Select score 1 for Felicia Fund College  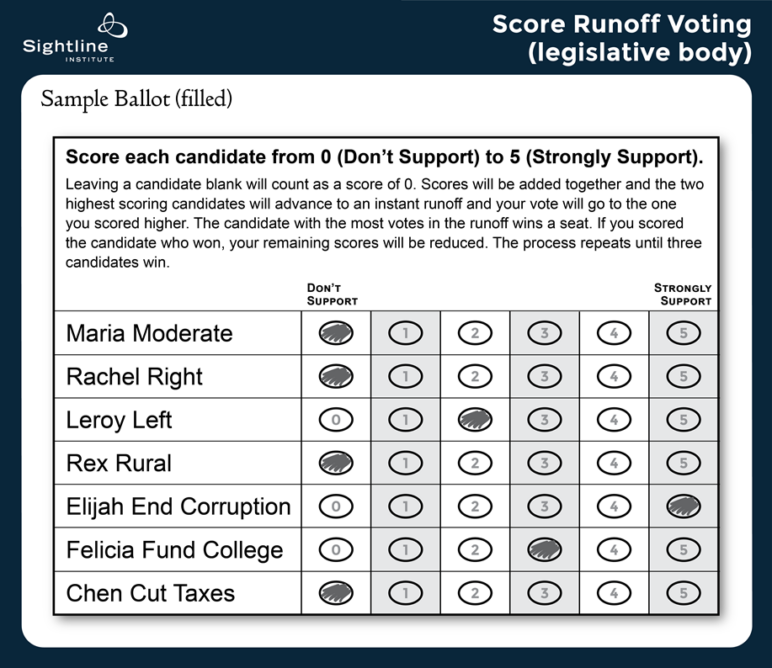point(406,549)
